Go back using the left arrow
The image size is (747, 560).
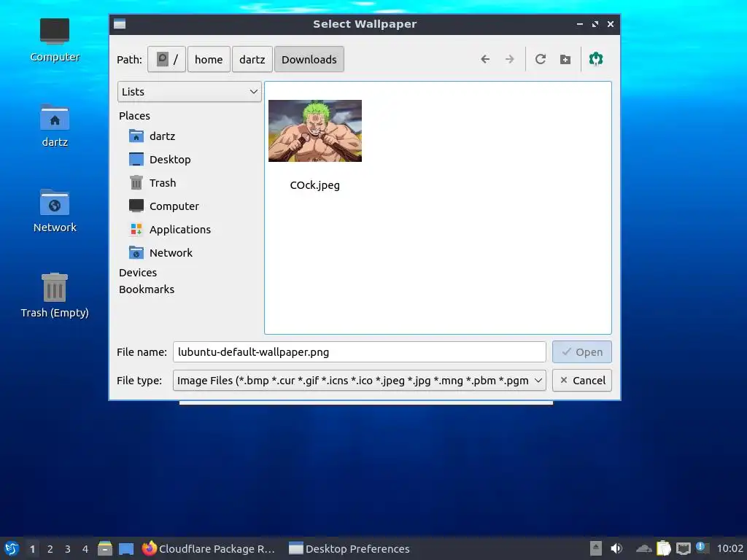(x=485, y=59)
